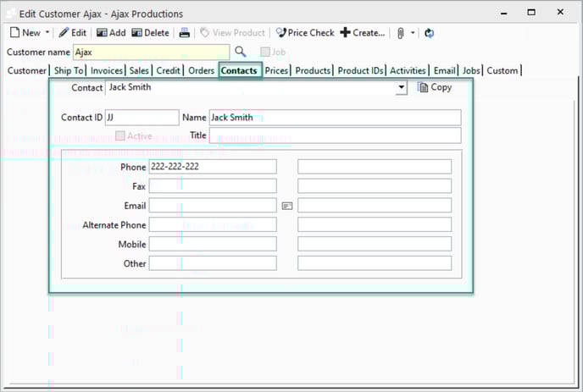Switch to the Products tab

click(x=313, y=70)
